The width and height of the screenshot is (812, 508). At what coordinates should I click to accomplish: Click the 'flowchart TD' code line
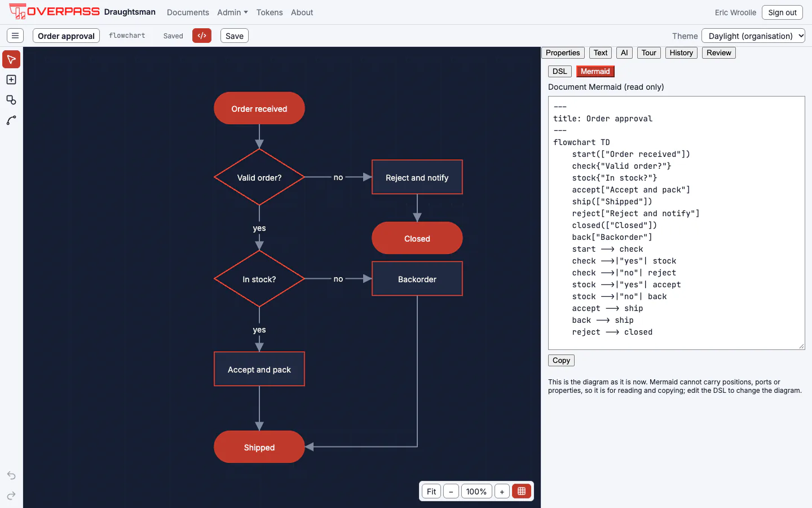[581, 142]
